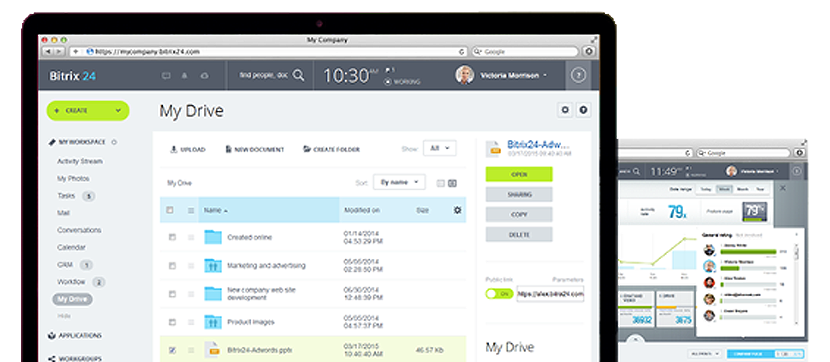The width and height of the screenshot is (830, 362).
Task: Open My Drive settings gear button
Action: (565, 110)
